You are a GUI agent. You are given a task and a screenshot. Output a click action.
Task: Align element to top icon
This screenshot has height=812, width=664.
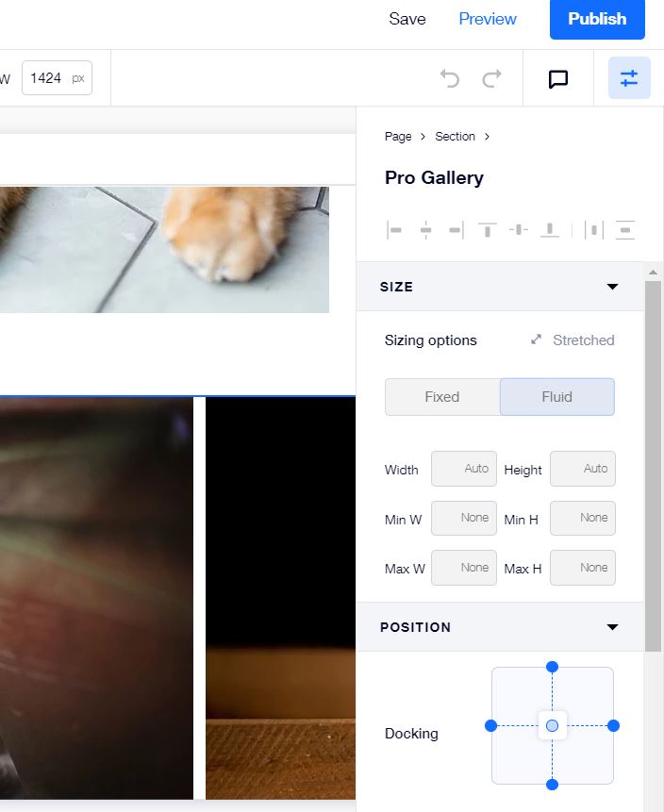coord(488,230)
